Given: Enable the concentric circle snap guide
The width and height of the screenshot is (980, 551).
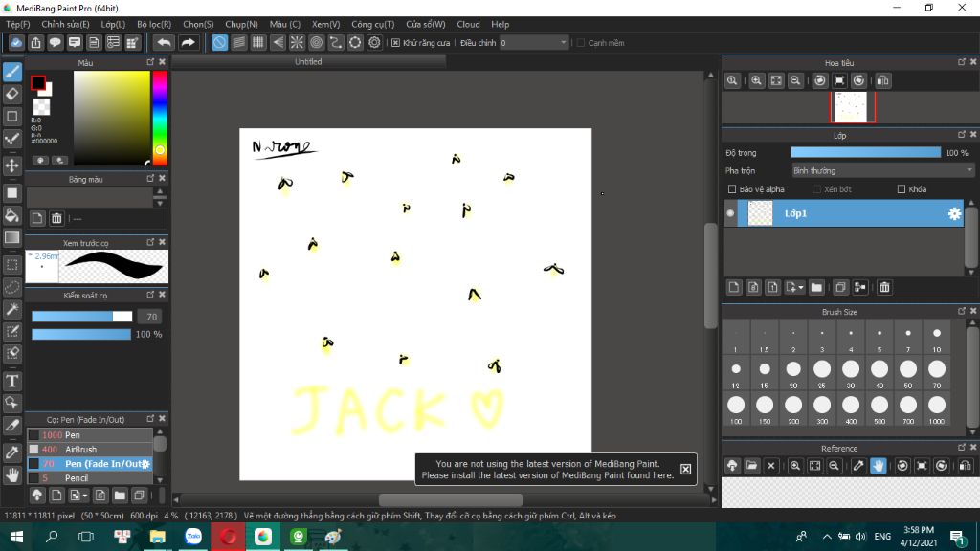Looking at the screenshot, I should pyautogui.click(x=316, y=42).
